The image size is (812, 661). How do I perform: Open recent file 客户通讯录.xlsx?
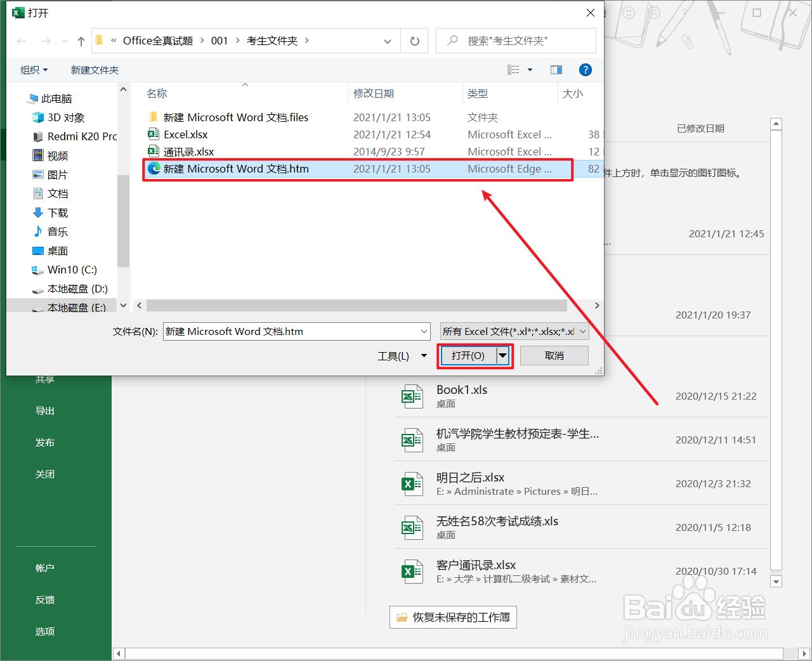point(580,571)
